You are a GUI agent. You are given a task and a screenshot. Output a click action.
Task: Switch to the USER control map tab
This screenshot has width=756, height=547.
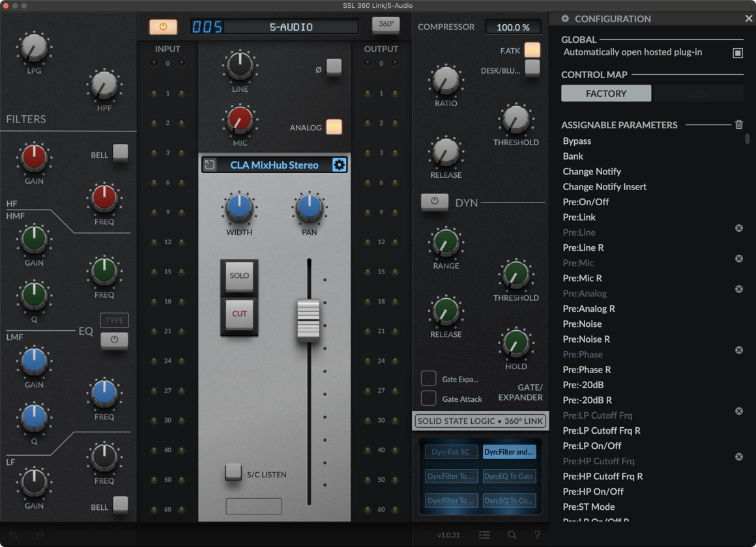[698, 93]
